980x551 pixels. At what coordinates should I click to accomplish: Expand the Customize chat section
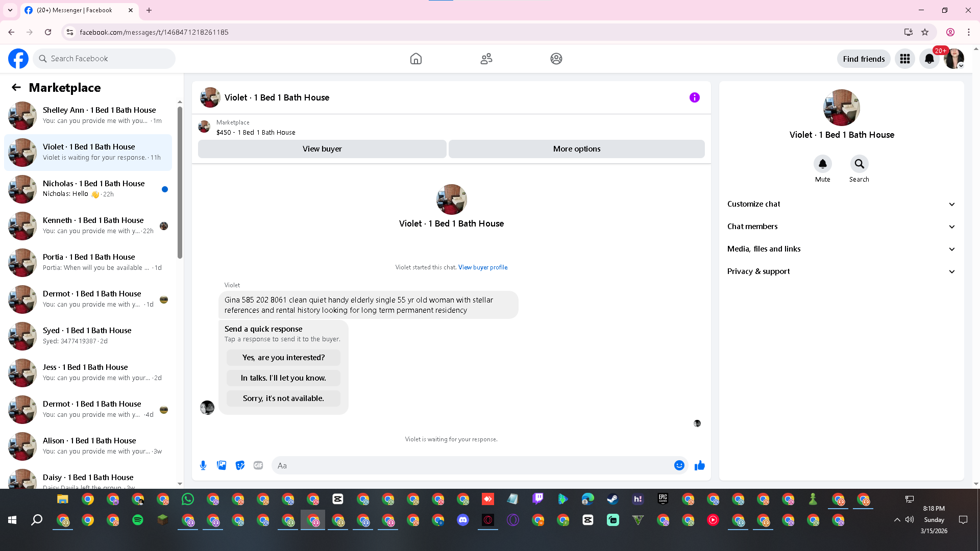pos(842,204)
